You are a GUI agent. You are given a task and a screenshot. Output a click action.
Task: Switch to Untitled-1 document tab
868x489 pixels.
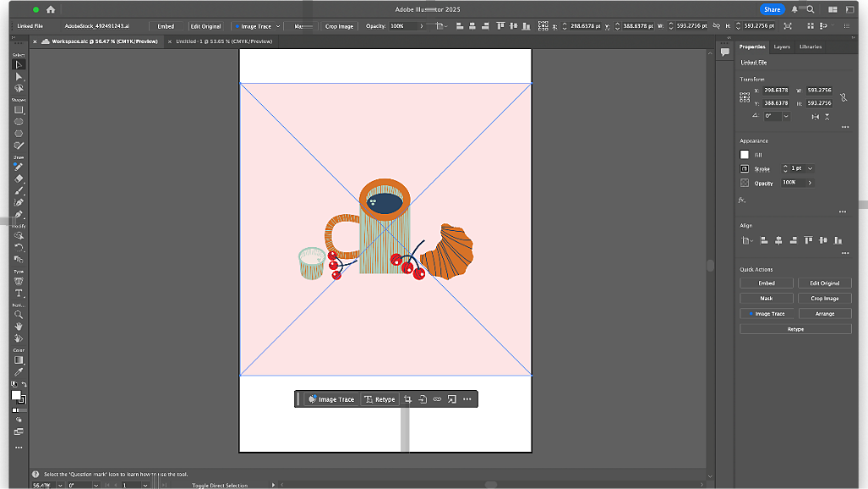(x=224, y=41)
